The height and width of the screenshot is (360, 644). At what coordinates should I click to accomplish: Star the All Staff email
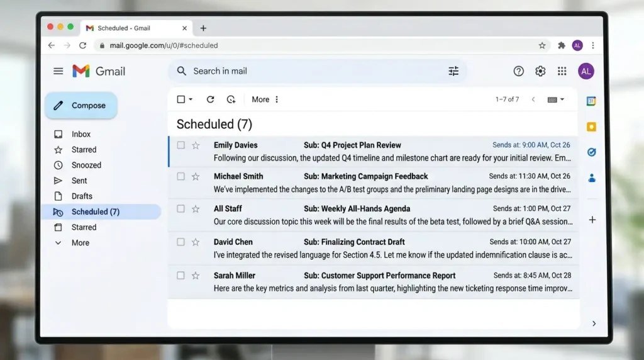[196, 209]
